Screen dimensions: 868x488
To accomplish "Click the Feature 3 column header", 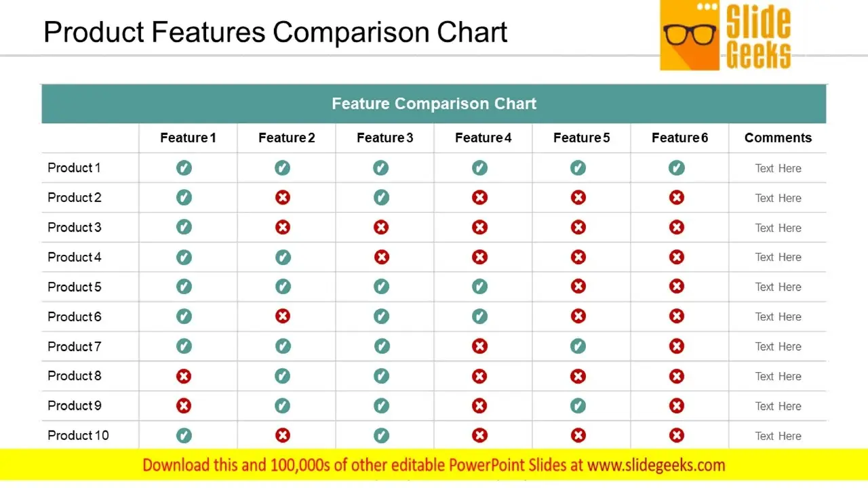I will tap(384, 138).
